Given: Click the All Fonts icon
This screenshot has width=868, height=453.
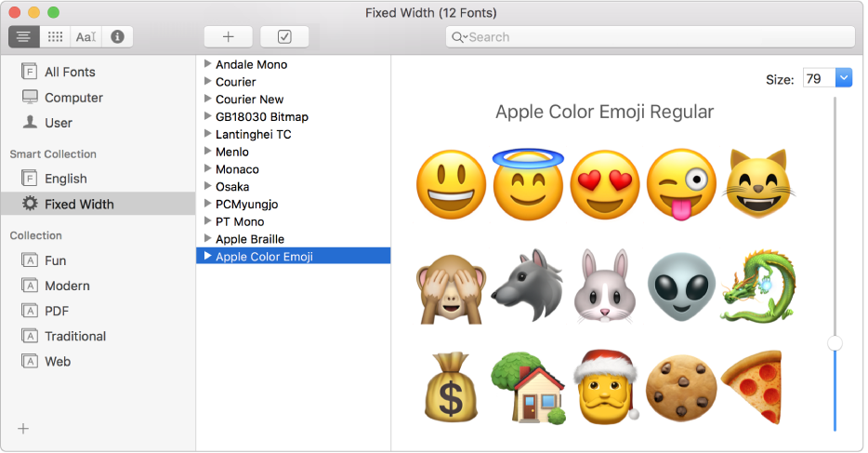Looking at the screenshot, I should coord(30,72).
